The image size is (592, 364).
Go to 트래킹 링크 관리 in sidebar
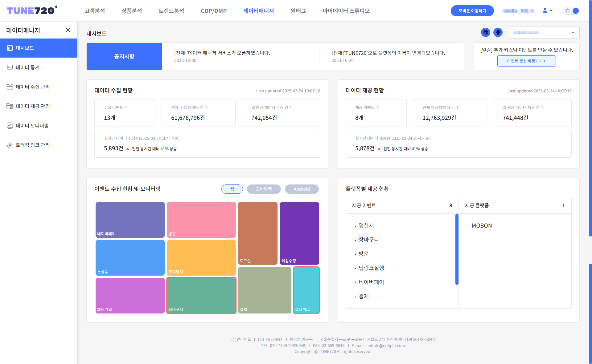[39, 145]
